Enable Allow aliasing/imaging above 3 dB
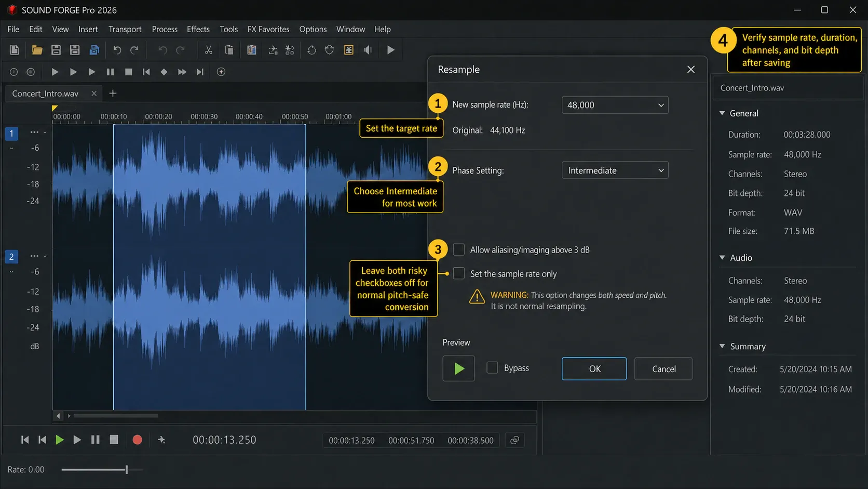The height and width of the screenshot is (489, 868). tap(459, 249)
